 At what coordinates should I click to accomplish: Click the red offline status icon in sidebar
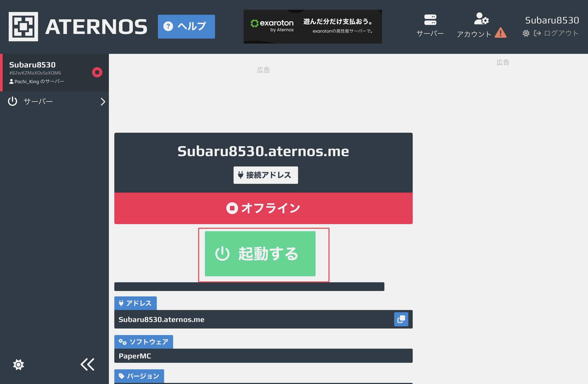tap(97, 72)
